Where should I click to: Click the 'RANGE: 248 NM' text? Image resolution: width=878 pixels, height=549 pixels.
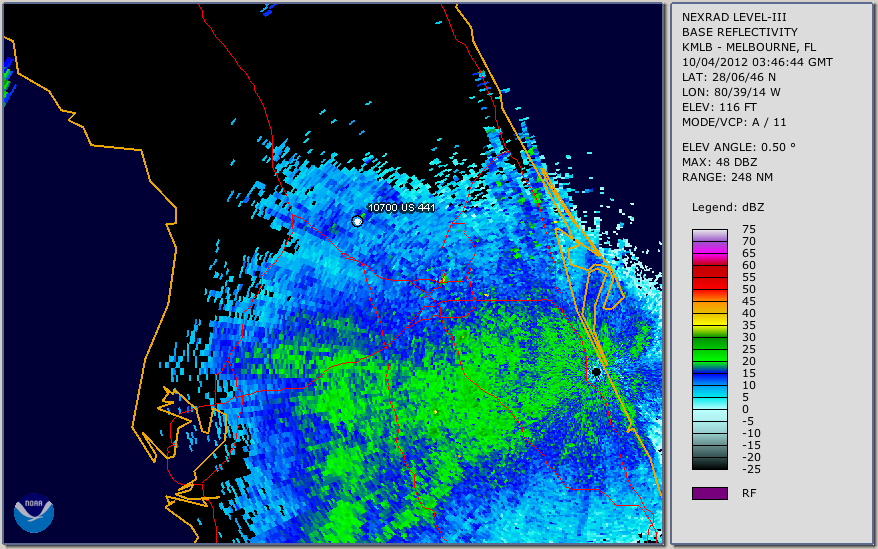(x=727, y=177)
